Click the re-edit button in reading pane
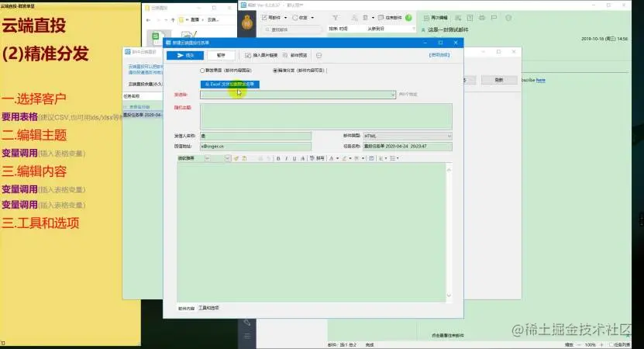Image resolution: width=644 pixels, height=349 pixels. pyautogui.click(x=436, y=18)
